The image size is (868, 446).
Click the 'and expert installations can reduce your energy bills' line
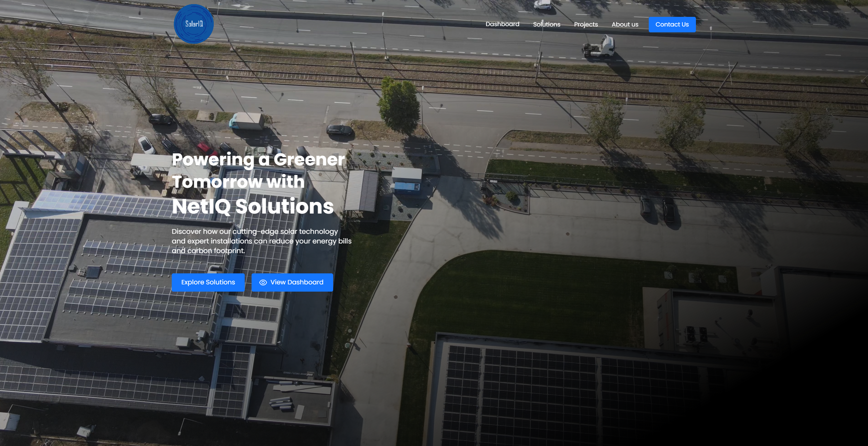point(262,241)
